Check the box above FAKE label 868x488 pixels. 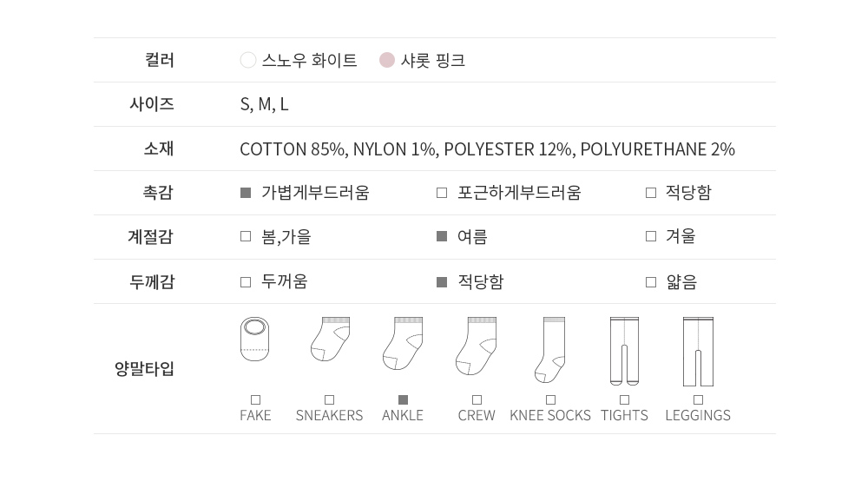coord(255,400)
